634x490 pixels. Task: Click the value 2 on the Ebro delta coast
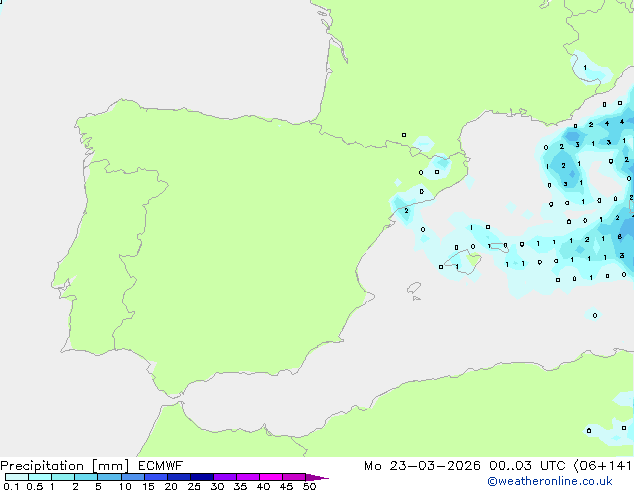pyautogui.click(x=406, y=211)
